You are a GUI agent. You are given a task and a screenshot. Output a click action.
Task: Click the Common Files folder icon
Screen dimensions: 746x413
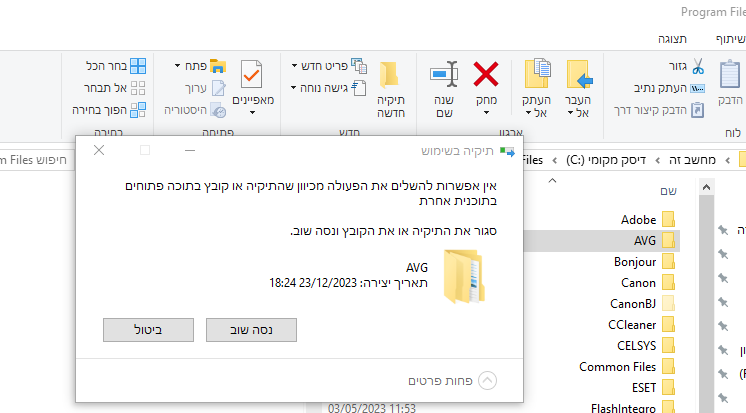point(668,366)
